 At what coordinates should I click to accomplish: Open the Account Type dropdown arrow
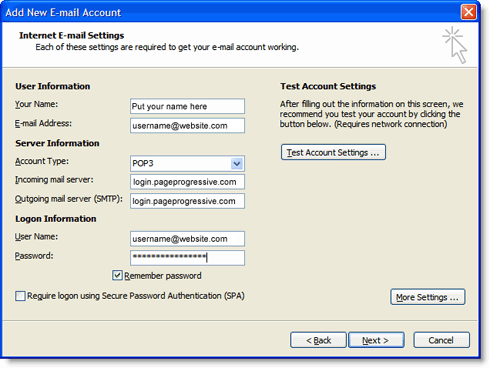pos(237,164)
